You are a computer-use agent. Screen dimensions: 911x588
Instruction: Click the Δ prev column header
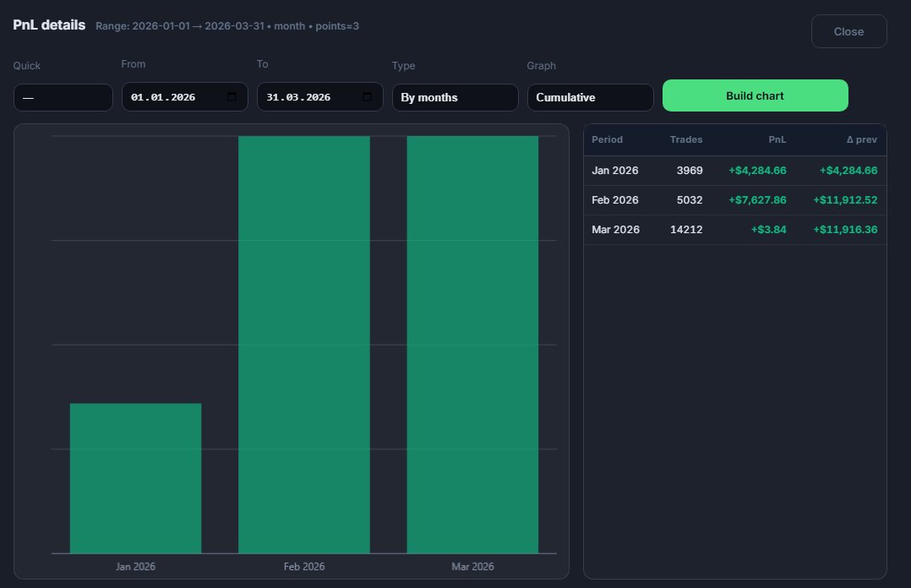(x=862, y=139)
